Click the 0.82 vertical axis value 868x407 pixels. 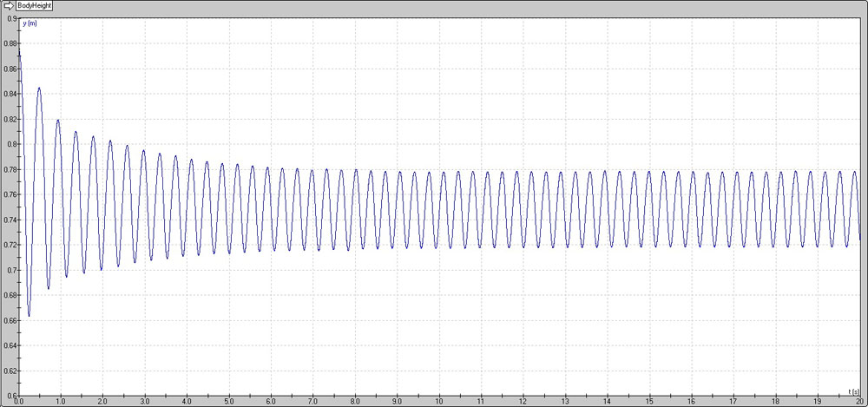pos(10,119)
